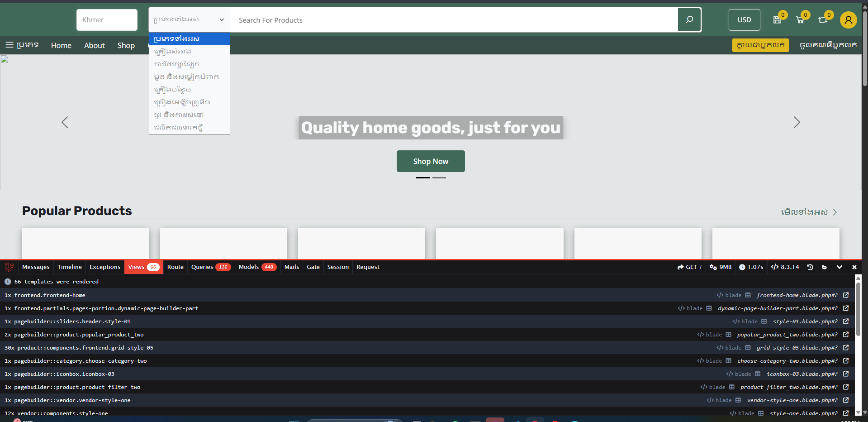This screenshot has height=422, width=868.
Task: Select the first highlighted category option
Action: tap(189, 39)
